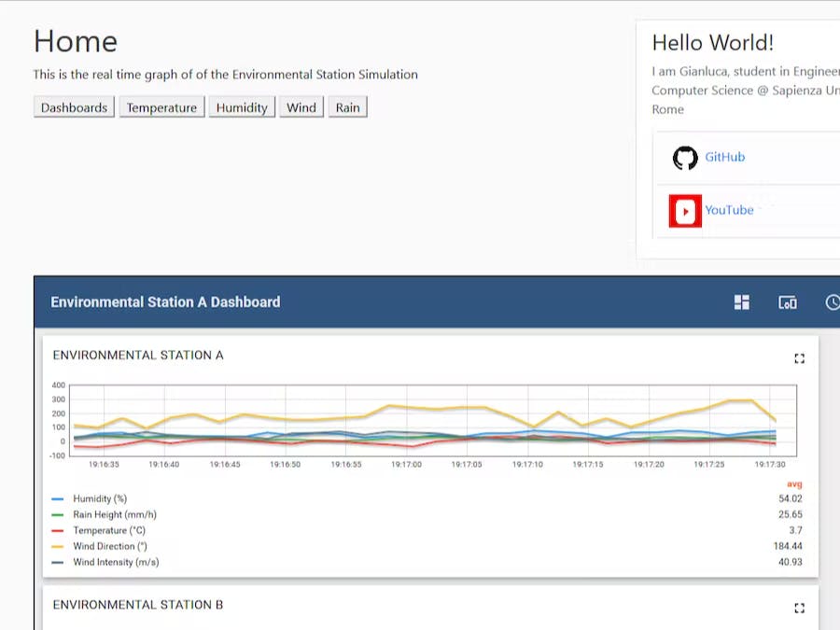The image size is (840, 630).
Task: Open the YouTube channel link
Action: pos(729,210)
